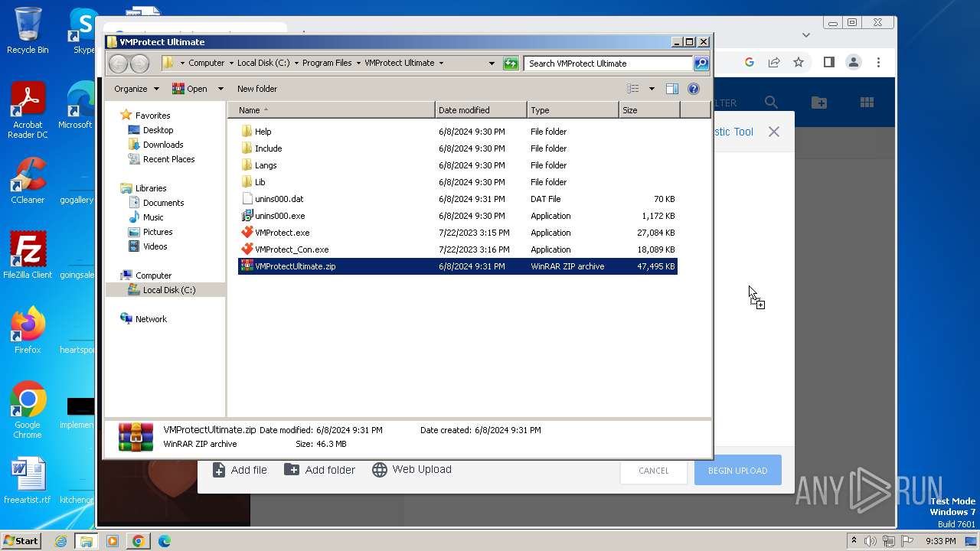
Task: Click the Add folder button
Action: [x=320, y=470]
